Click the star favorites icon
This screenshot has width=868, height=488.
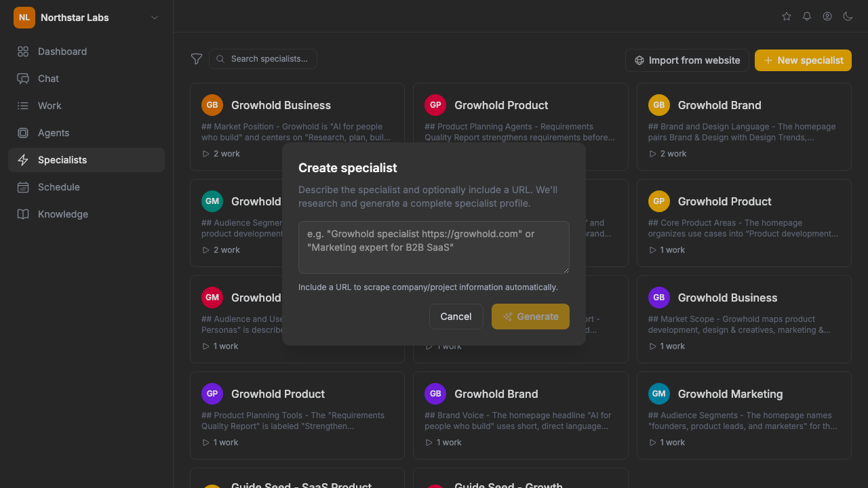[x=787, y=16]
